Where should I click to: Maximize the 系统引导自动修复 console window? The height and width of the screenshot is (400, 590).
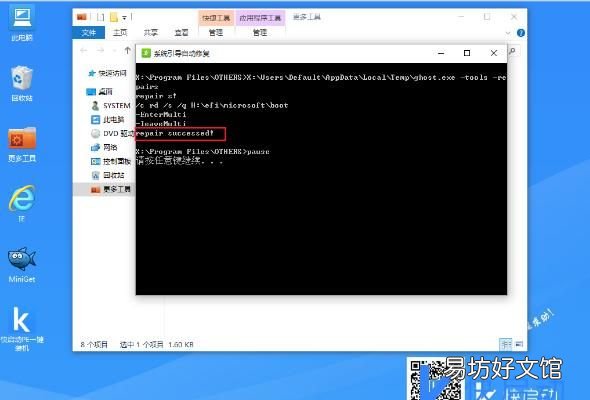(x=467, y=53)
